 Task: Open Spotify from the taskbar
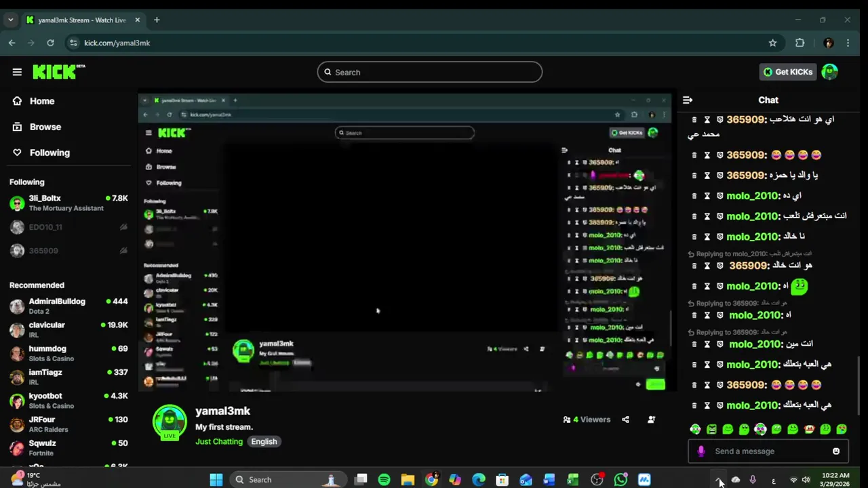tap(384, 480)
